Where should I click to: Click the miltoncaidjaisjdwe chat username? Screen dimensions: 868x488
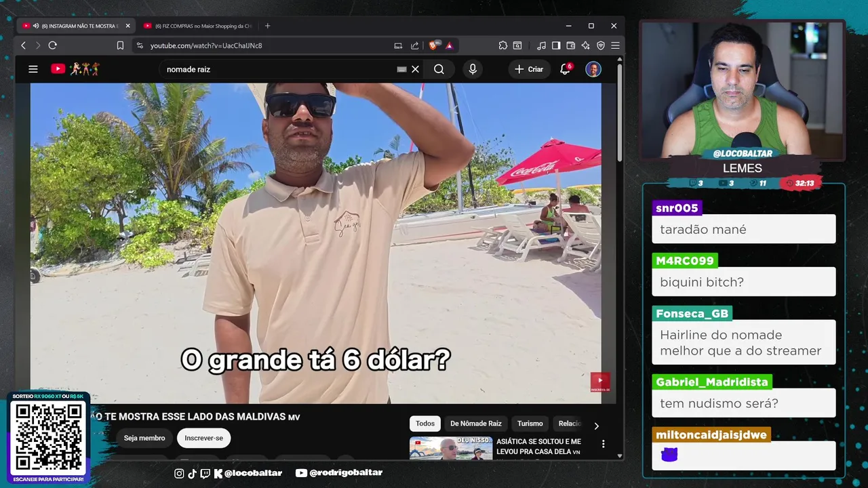[711, 434]
